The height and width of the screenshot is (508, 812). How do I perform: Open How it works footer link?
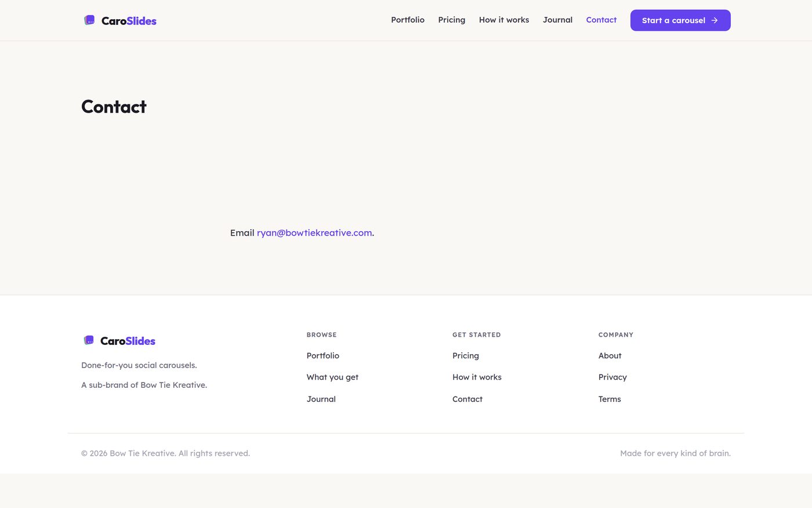477,377
